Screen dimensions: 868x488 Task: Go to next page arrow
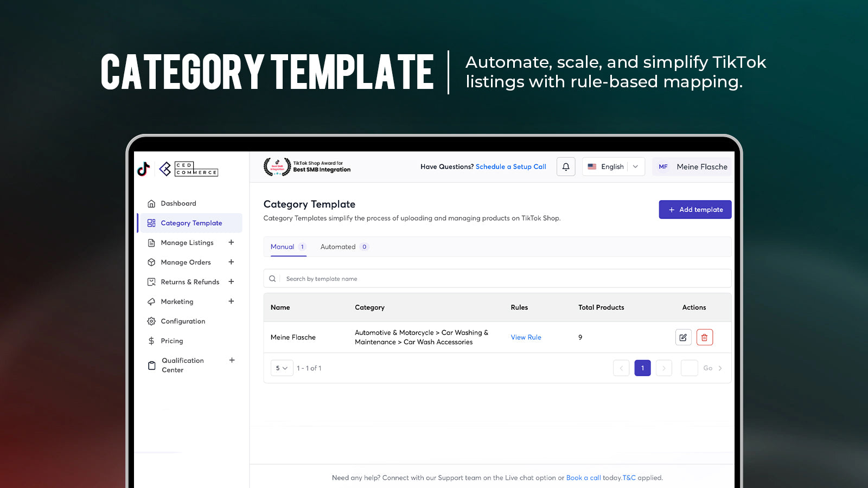pyautogui.click(x=663, y=368)
